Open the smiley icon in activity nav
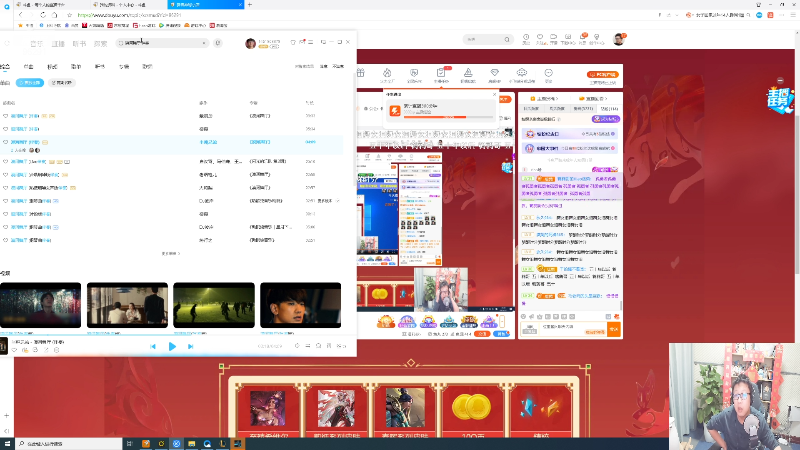 click(x=548, y=75)
